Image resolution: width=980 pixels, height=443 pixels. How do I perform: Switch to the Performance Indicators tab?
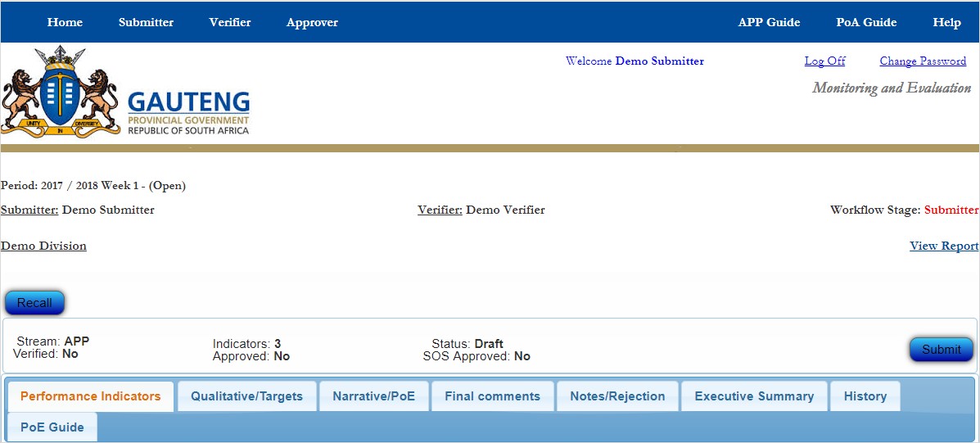(91, 396)
